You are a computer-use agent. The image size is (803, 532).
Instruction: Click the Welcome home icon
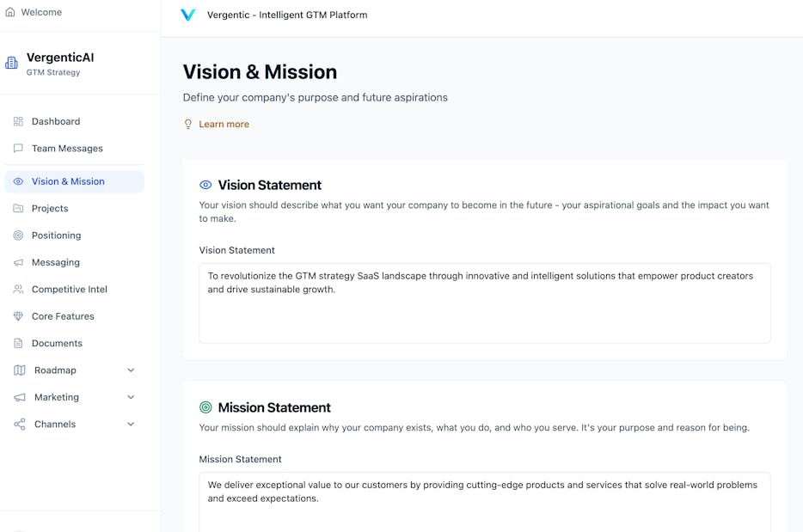click(x=10, y=12)
